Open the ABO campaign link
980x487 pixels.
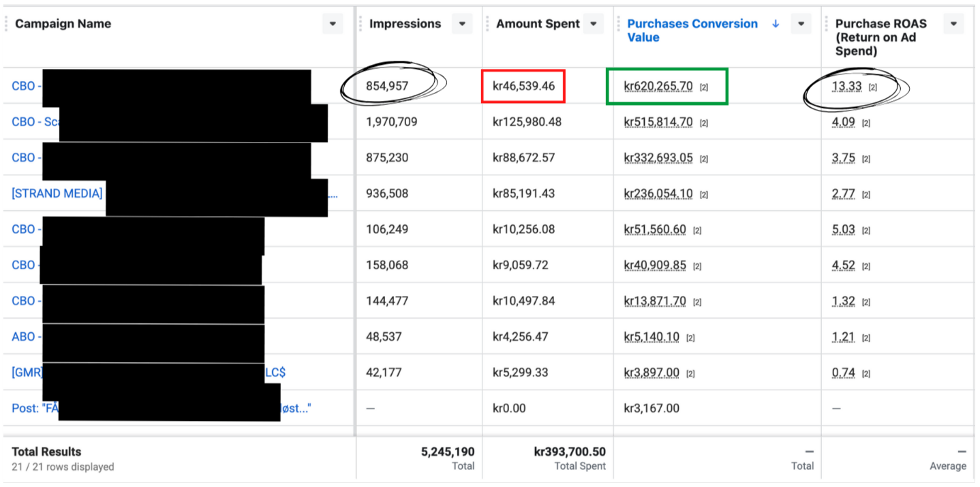click(x=23, y=337)
